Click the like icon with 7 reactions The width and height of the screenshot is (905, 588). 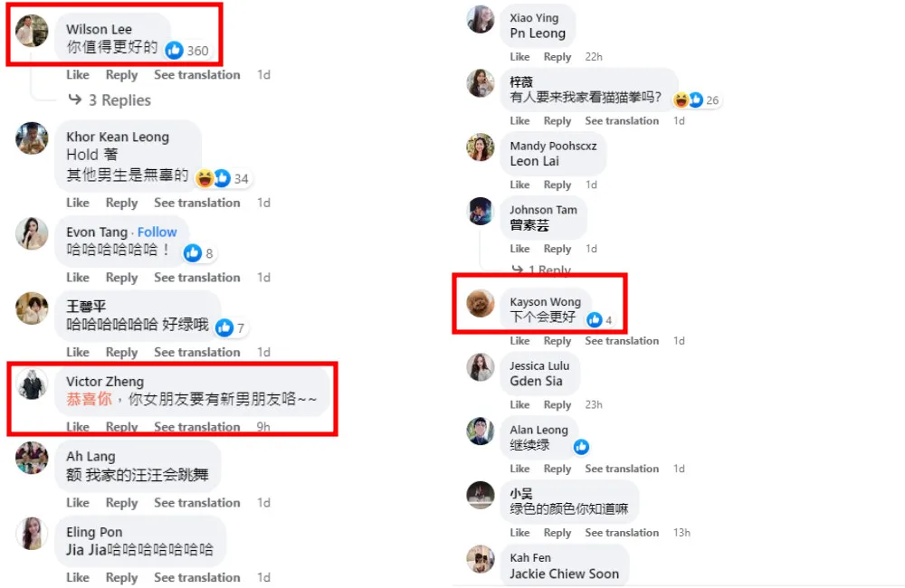coord(224,327)
